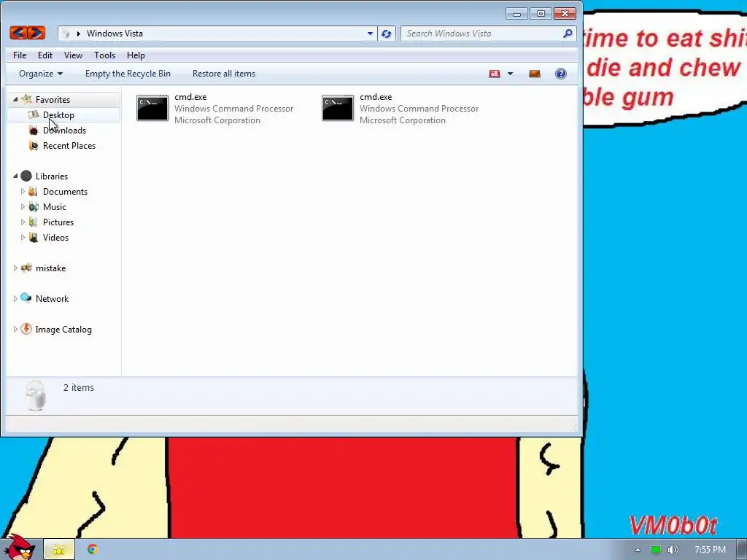The width and height of the screenshot is (747, 560).
Task: Expand the Image Catalog node
Action: pos(15,329)
